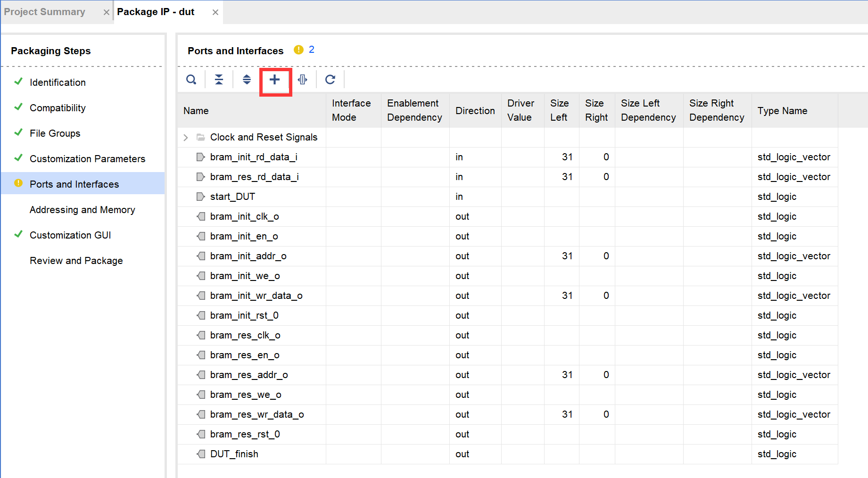This screenshot has height=478, width=868.
Task: Open Customization Parameters step
Action: (x=87, y=159)
